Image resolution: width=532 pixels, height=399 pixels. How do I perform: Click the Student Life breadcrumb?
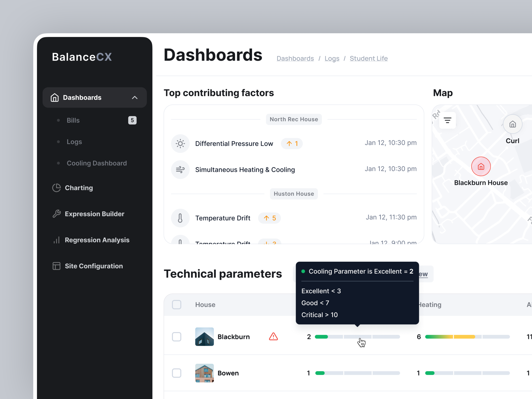click(x=369, y=58)
